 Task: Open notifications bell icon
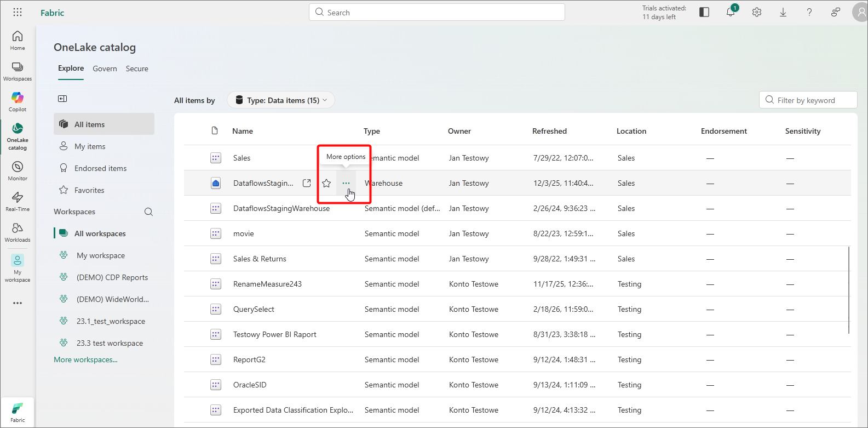coord(731,12)
